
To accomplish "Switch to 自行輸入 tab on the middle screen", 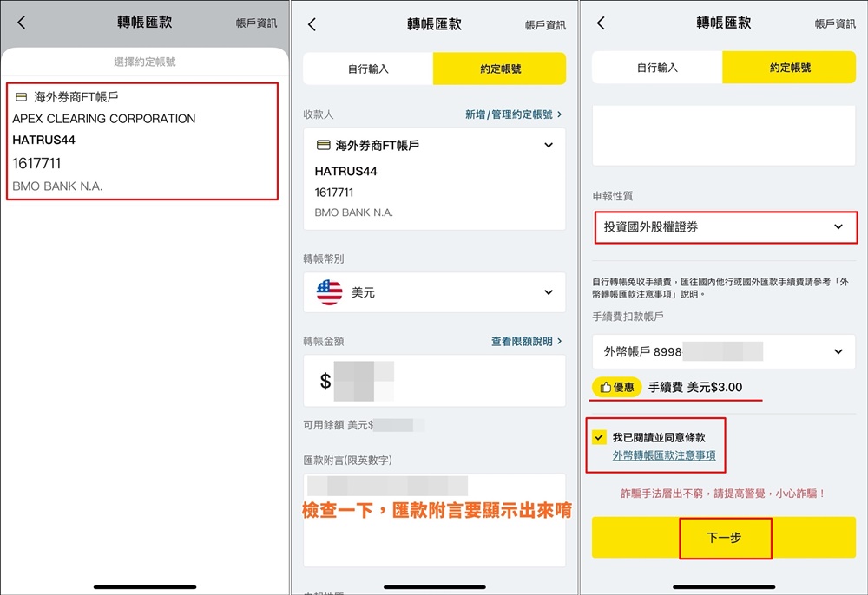I will pos(368,69).
